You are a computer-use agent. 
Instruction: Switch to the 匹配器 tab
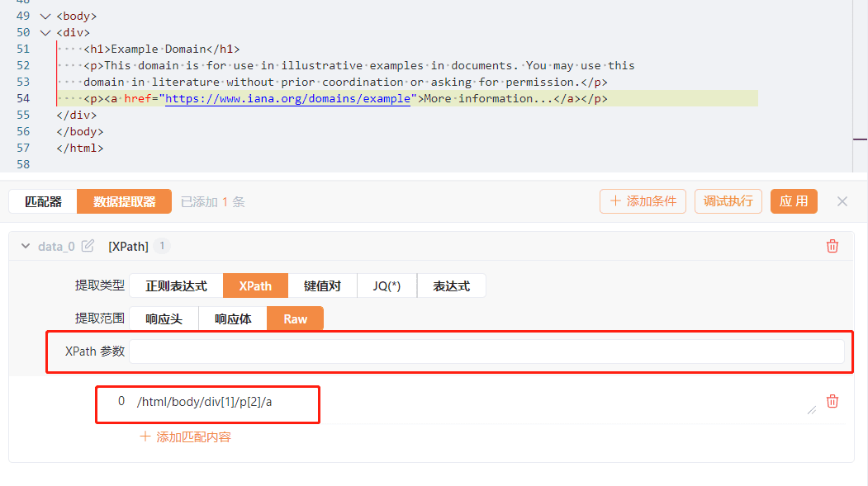pos(43,201)
